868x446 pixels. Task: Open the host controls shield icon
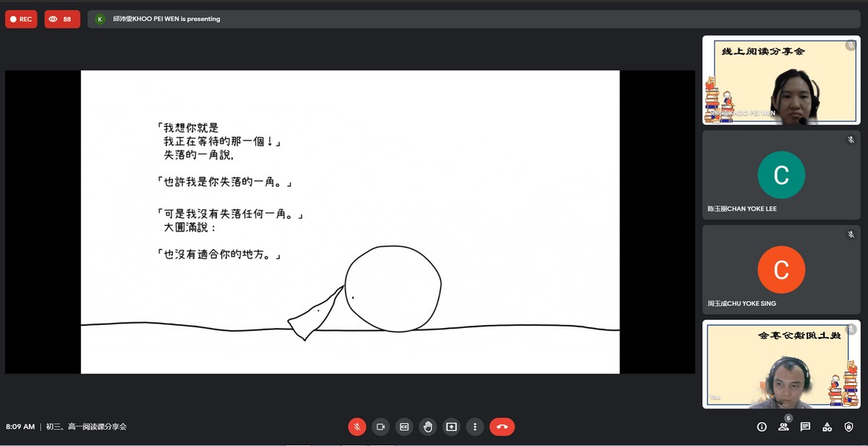click(x=848, y=427)
